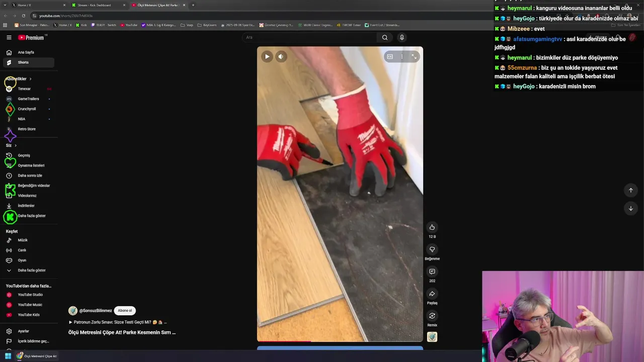This screenshot has height=362, width=644.
Task: Play the paused Short video
Action: click(x=267, y=57)
